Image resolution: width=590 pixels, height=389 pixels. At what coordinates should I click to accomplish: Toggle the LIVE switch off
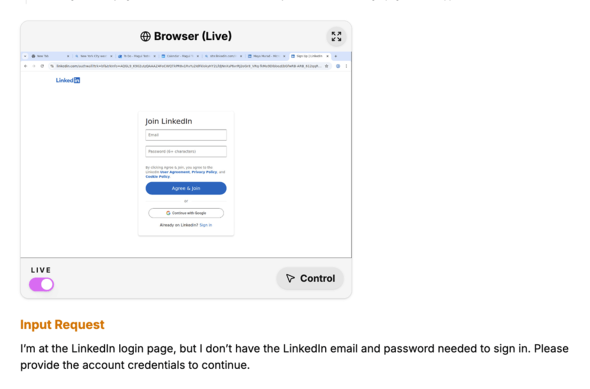click(x=41, y=284)
